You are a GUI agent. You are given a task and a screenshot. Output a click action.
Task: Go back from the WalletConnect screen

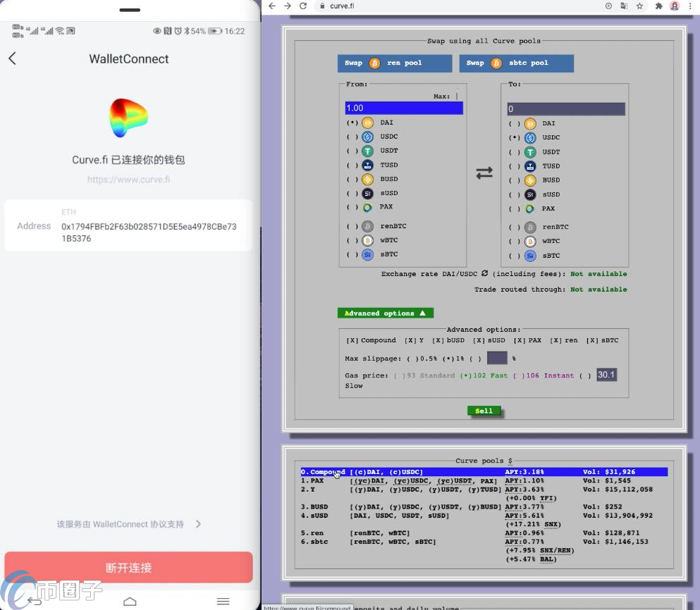click(x=13, y=58)
